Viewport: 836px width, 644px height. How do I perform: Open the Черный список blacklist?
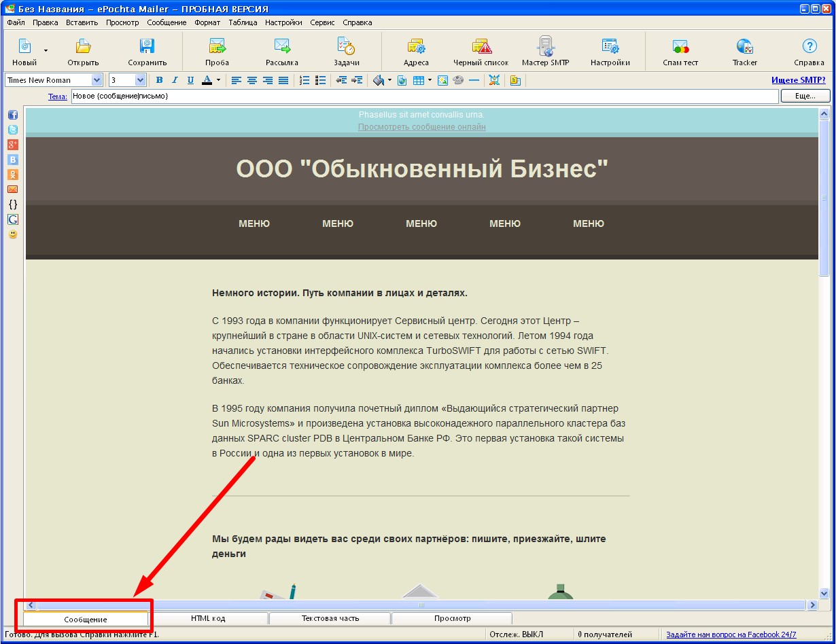coord(481,52)
